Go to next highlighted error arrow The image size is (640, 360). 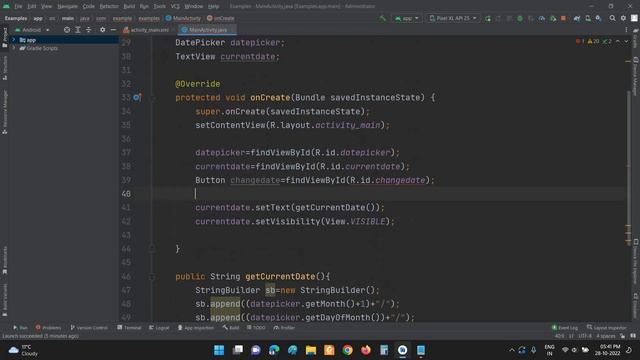(626, 41)
